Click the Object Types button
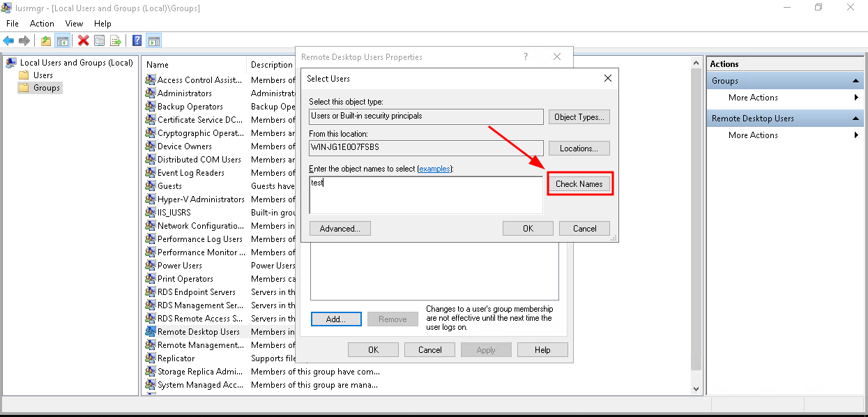868x417 pixels. point(579,117)
